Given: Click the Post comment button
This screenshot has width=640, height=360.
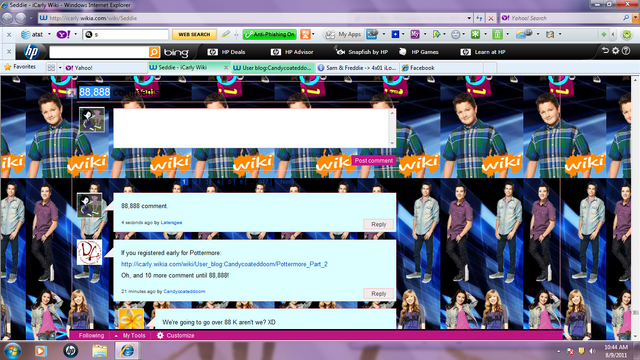Looking at the screenshot, I should coord(373,161).
